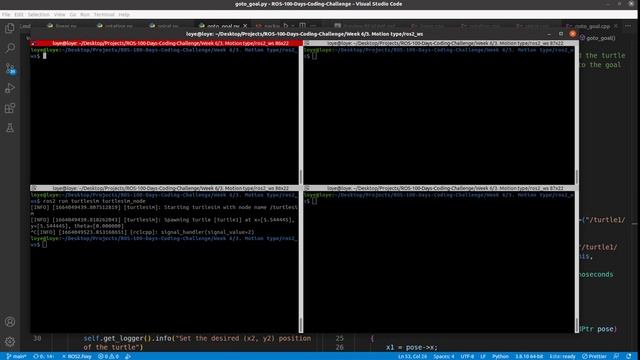The height and width of the screenshot is (360, 640).
Task: Open group menu icon of bottom-left terminal
Action: point(33,188)
